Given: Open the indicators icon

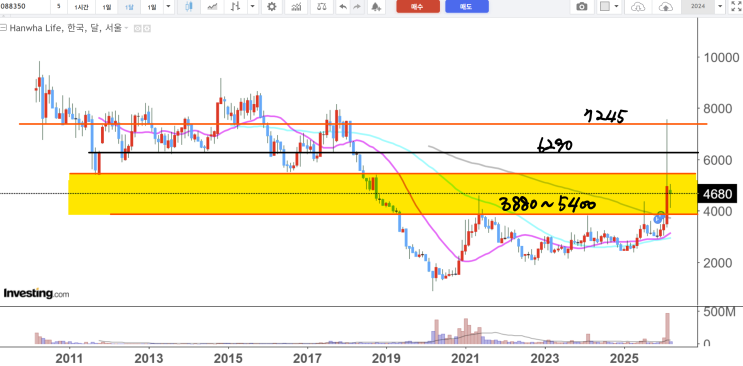Looking at the screenshot, I should coord(297,7).
